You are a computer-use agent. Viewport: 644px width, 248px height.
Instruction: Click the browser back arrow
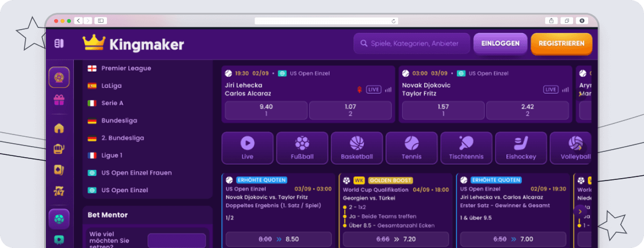click(78, 20)
